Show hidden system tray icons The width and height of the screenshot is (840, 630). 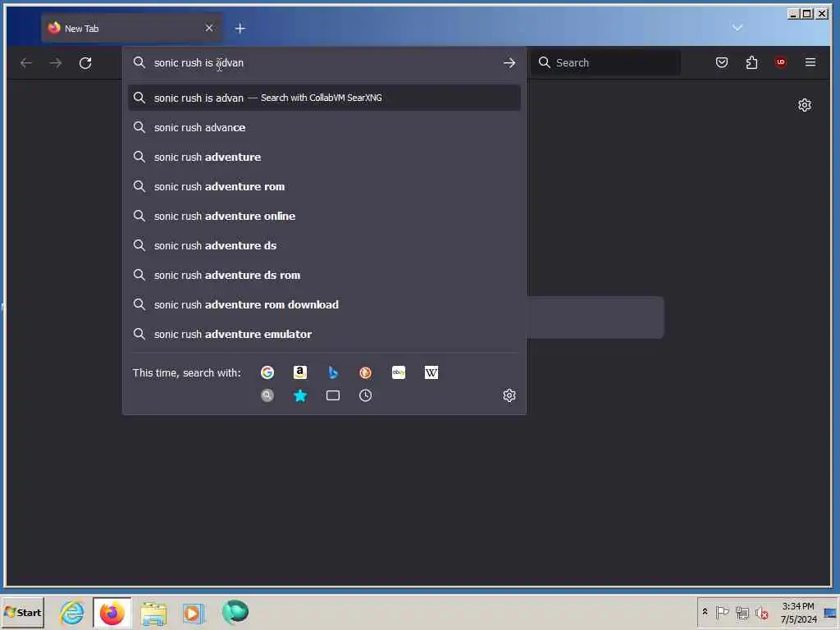705,612
